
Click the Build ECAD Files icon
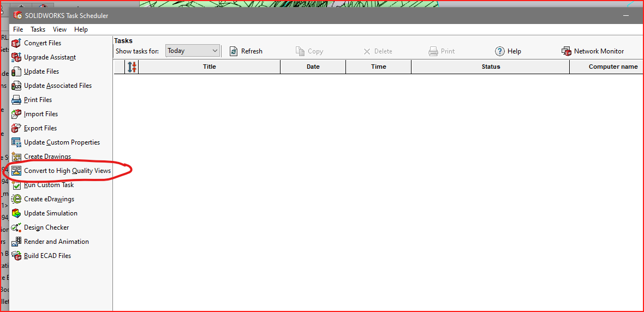coord(16,256)
